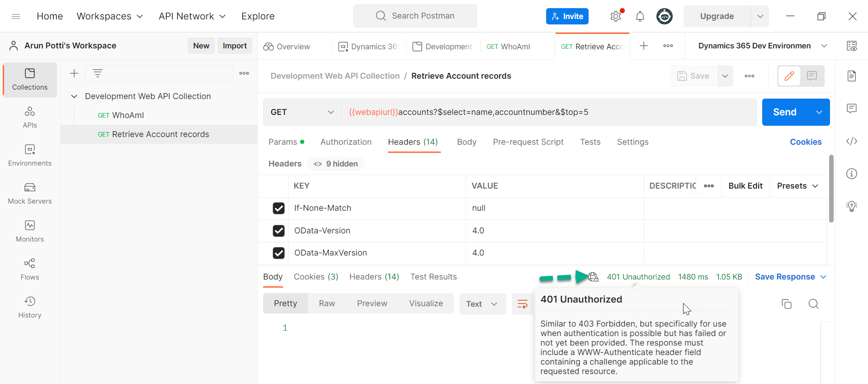Image resolution: width=868 pixels, height=384 pixels.
Task: Open the Monitors sidebar section
Action: (30, 232)
